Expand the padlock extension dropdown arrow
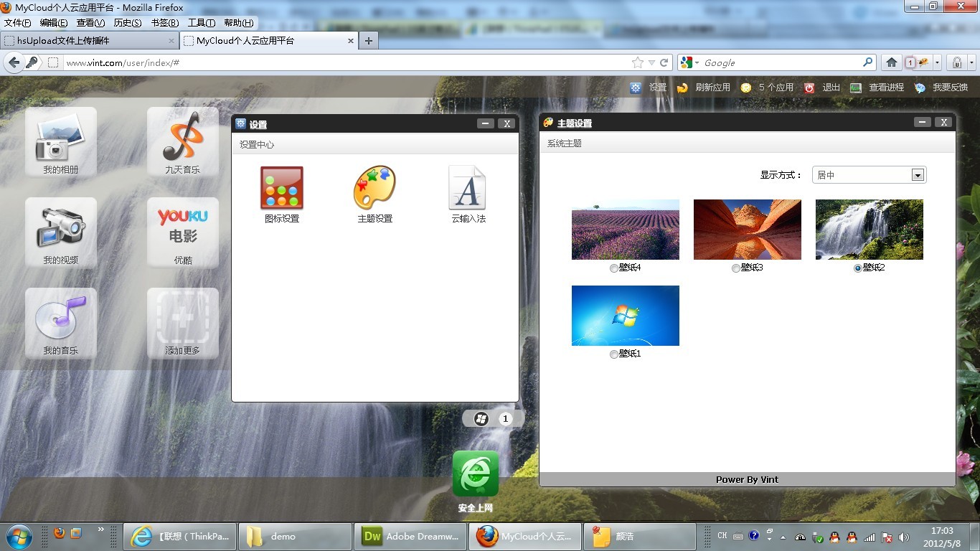This screenshot has height=551, width=980. 971,62
